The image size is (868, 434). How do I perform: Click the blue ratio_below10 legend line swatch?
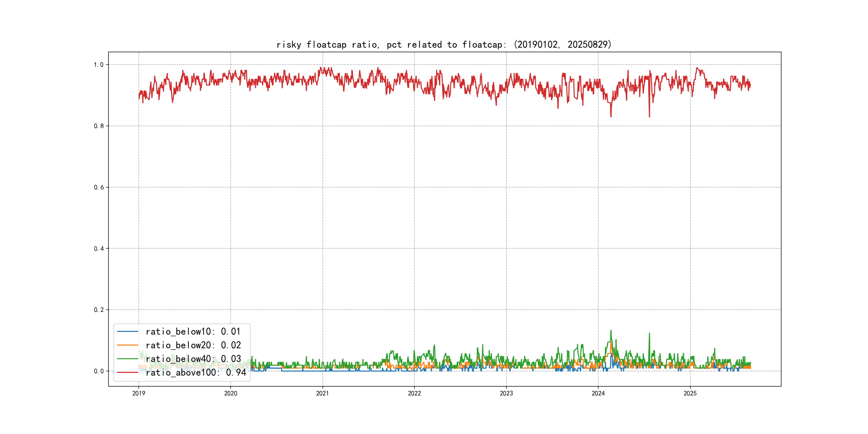[x=127, y=332]
